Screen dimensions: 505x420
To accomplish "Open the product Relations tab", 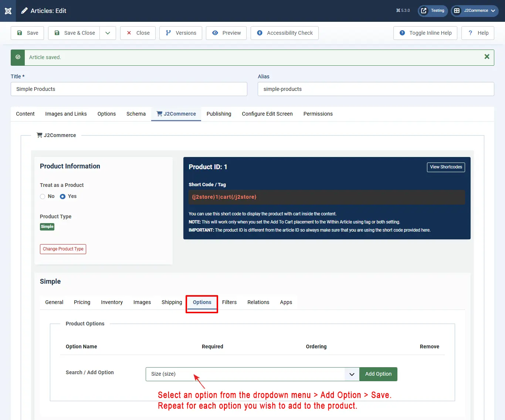I will coord(258,302).
